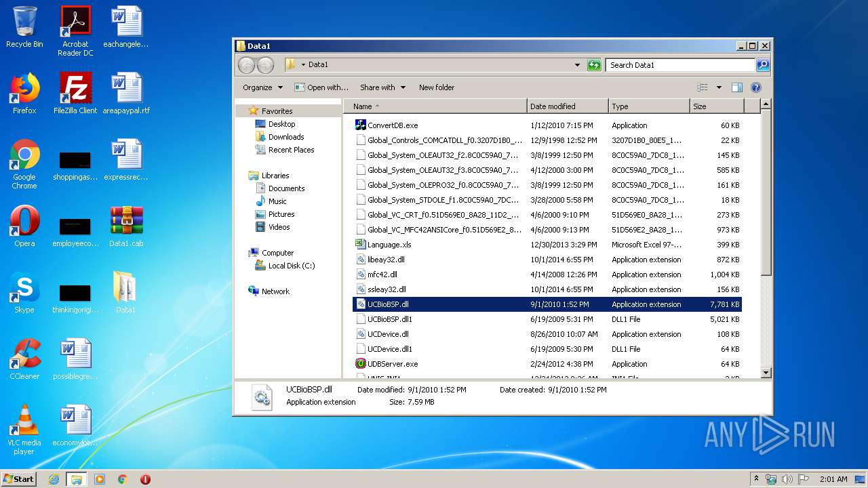Select the UCBioBSP.dll1 file row
This screenshot has height=488, width=868.
(x=547, y=319)
